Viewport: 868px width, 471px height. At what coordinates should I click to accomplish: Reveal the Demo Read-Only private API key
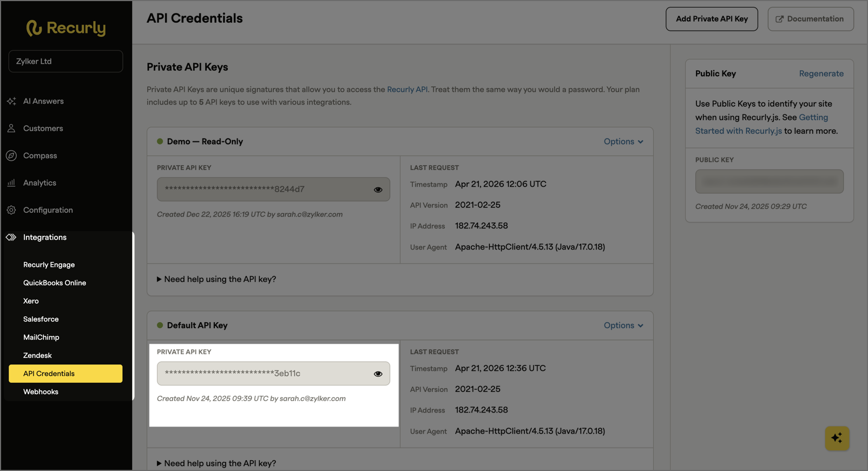(378, 189)
